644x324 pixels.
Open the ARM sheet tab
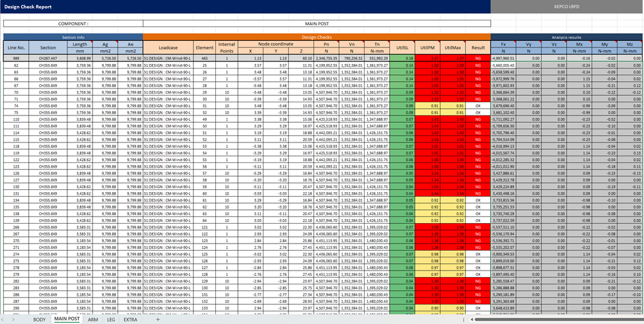click(x=92, y=319)
